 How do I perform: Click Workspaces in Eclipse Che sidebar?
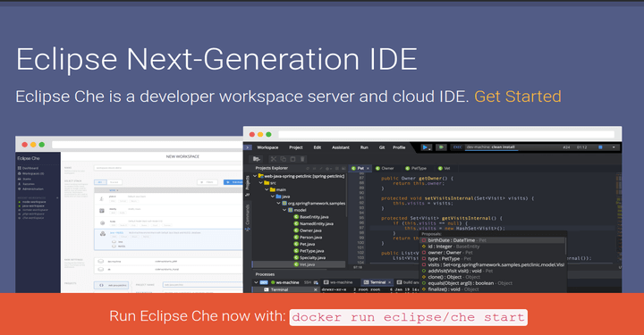pyautogui.click(x=30, y=173)
